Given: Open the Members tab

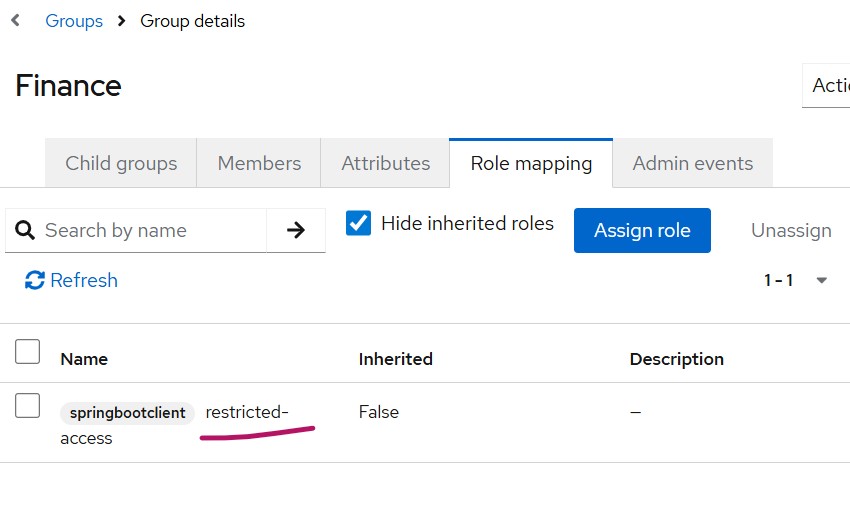Looking at the screenshot, I should point(259,163).
